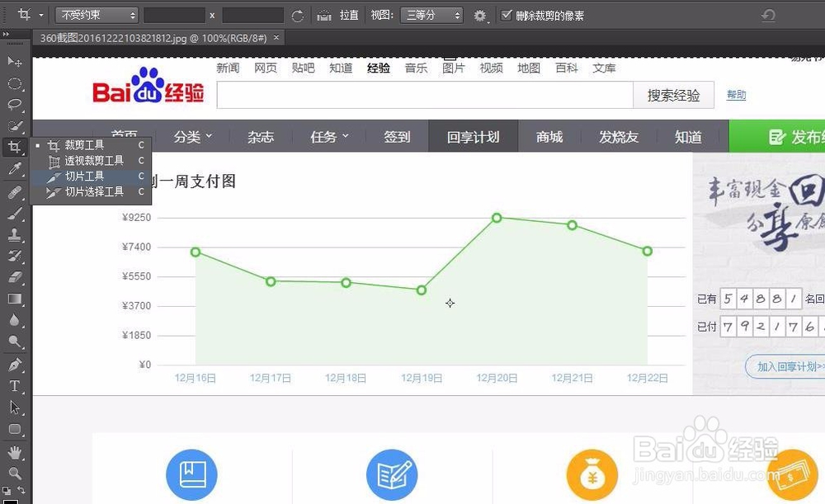Expand the toolbar double-arrow toggle
The width and height of the screenshot is (825, 504).
tap(6, 34)
